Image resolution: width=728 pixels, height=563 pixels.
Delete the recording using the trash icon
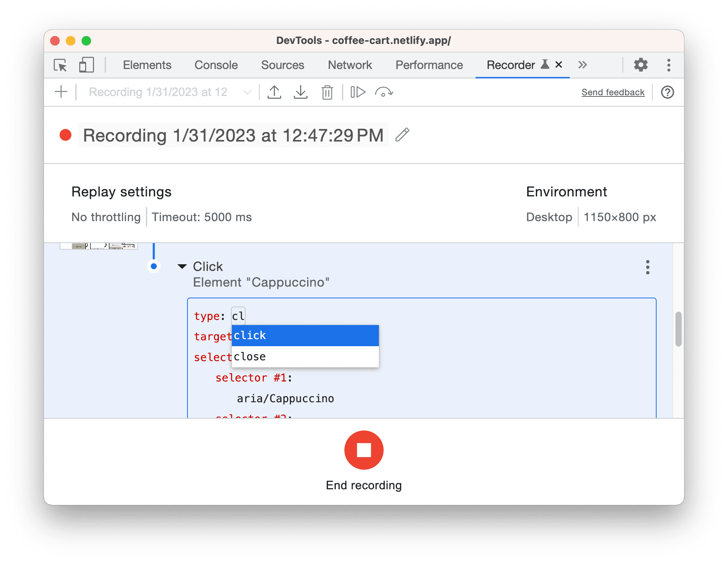tap(327, 92)
